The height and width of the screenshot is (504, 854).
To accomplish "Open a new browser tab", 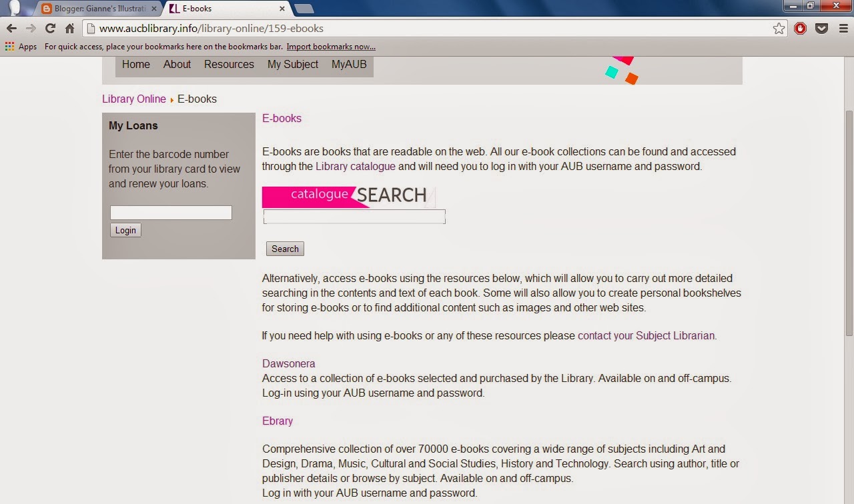I will coord(304,9).
